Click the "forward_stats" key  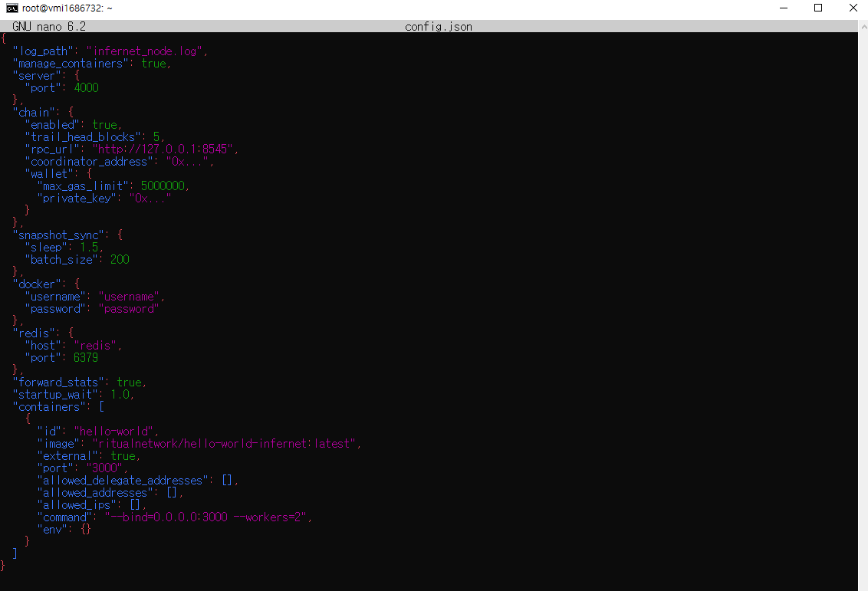(58, 383)
